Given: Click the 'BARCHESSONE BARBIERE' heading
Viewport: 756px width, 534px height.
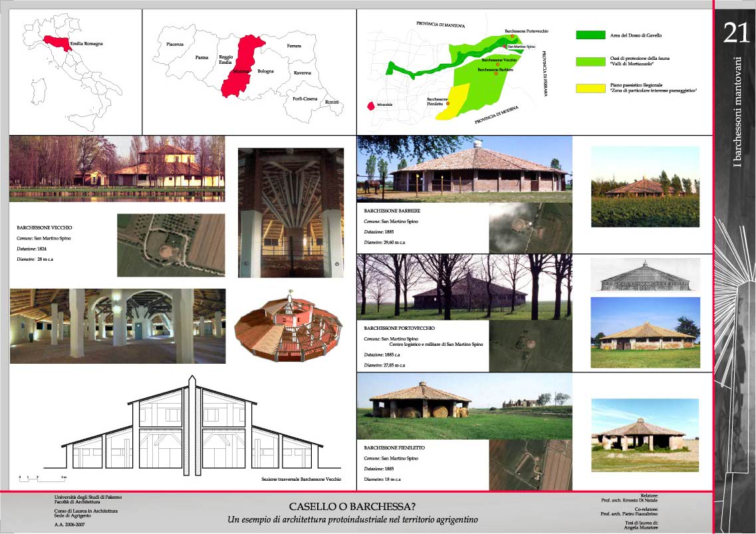Looking at the screenshot, I should coord(392,211).
